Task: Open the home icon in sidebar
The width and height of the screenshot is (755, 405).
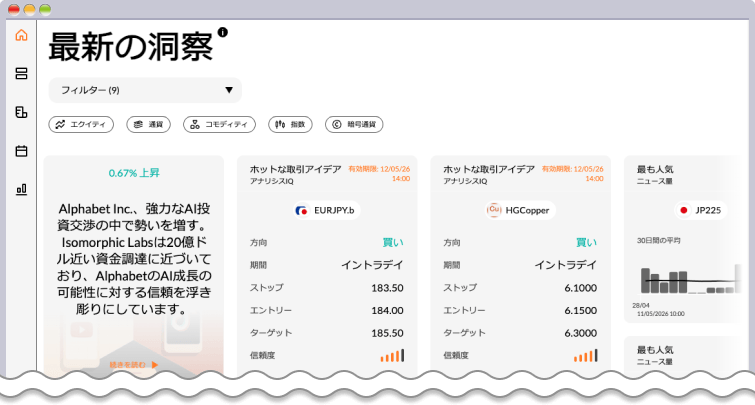Action: [x=21, y=35]
